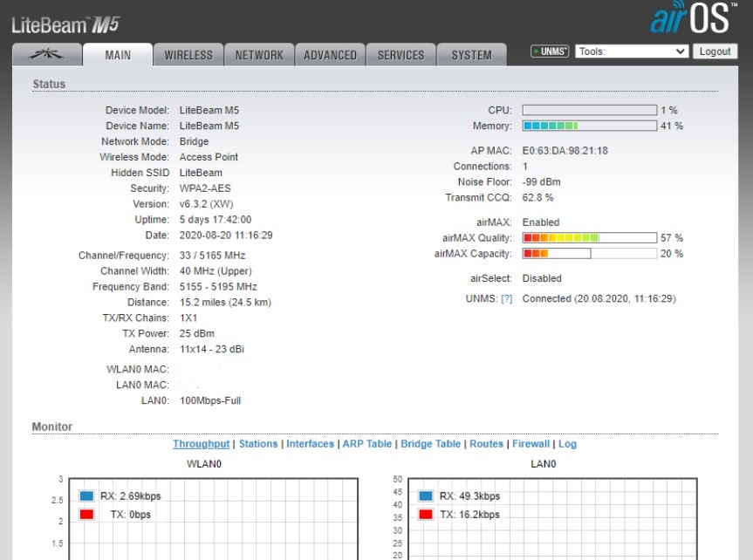The width and height of the screenshot is (753, 560).
Task: View the Bridge Table
Action: pyautogui.click(x=431, y=444)
